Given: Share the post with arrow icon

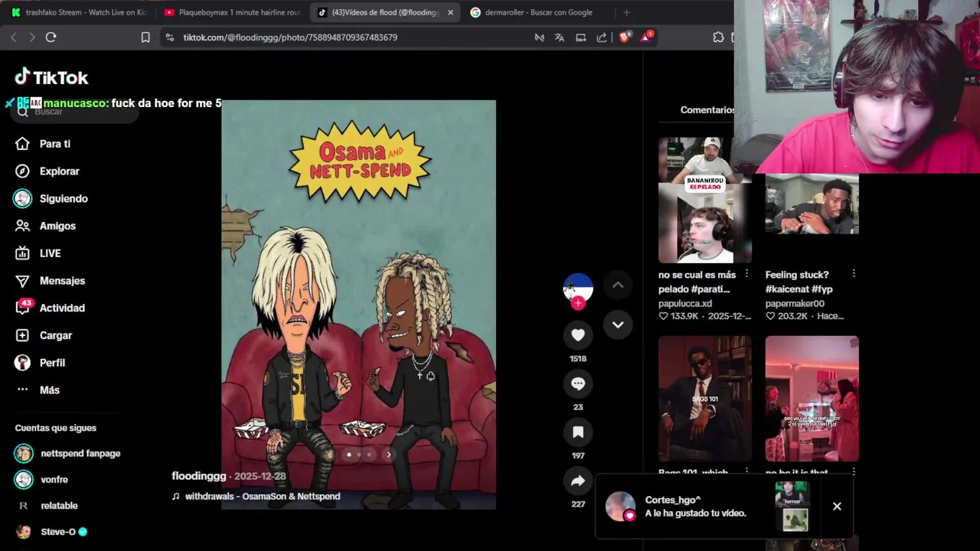Looking at the screenshot, I should click(578, 481).
